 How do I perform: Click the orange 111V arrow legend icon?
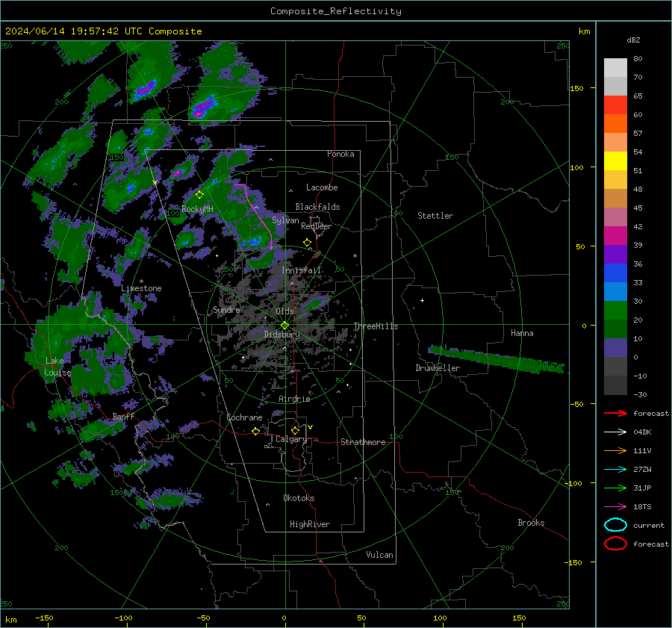pyautogui.click(x=615, y=450)
